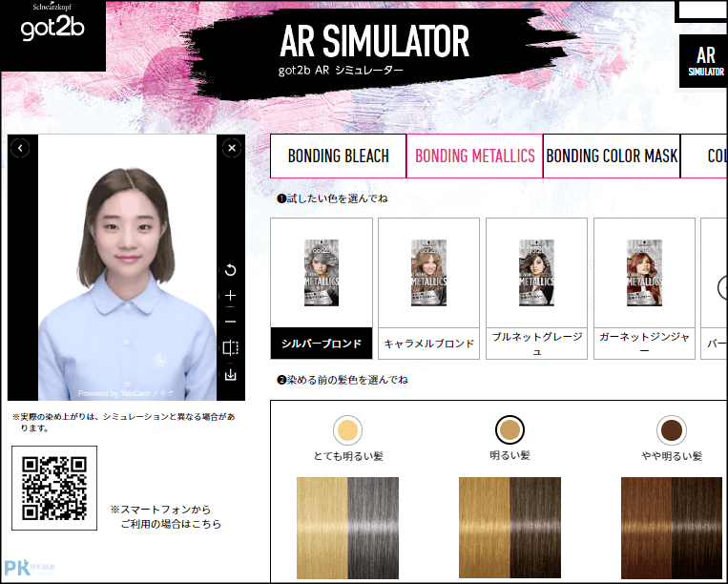The height and width of the screenshot is (584, 728).
Task: Select とても明るい髪 base color circle
Action: click(x=347, y=430)
